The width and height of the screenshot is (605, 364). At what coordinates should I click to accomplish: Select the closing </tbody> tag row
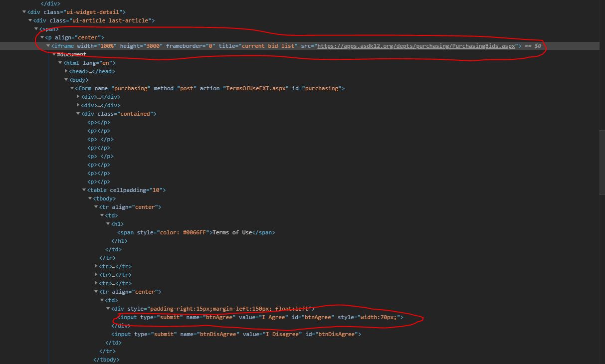pyautogui.click(x=106, y=360)
